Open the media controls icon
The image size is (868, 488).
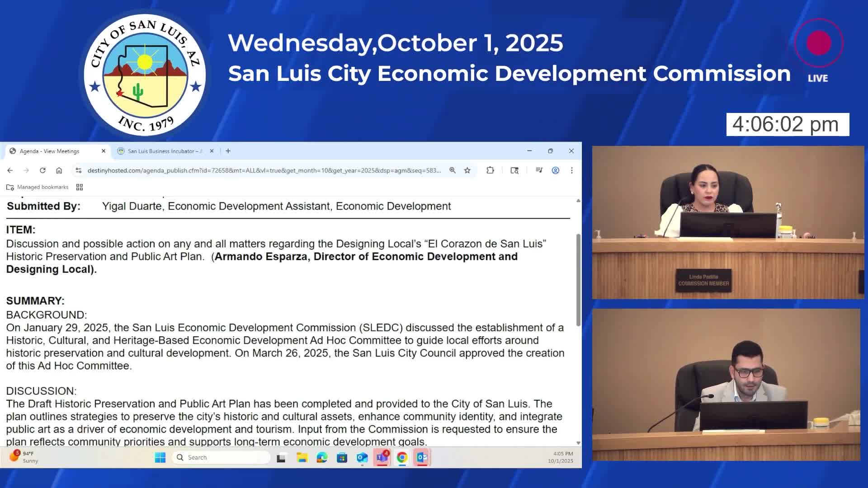tap(539, 170)
